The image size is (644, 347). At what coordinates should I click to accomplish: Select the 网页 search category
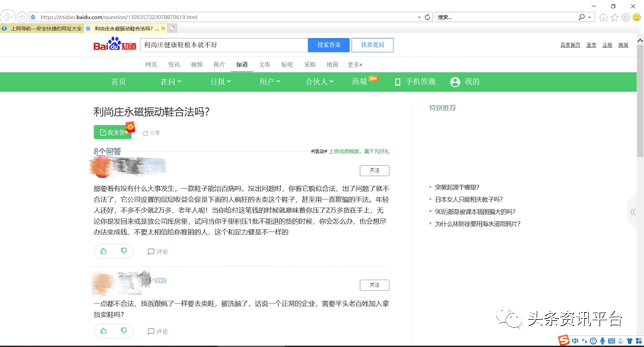click(151, 65)
